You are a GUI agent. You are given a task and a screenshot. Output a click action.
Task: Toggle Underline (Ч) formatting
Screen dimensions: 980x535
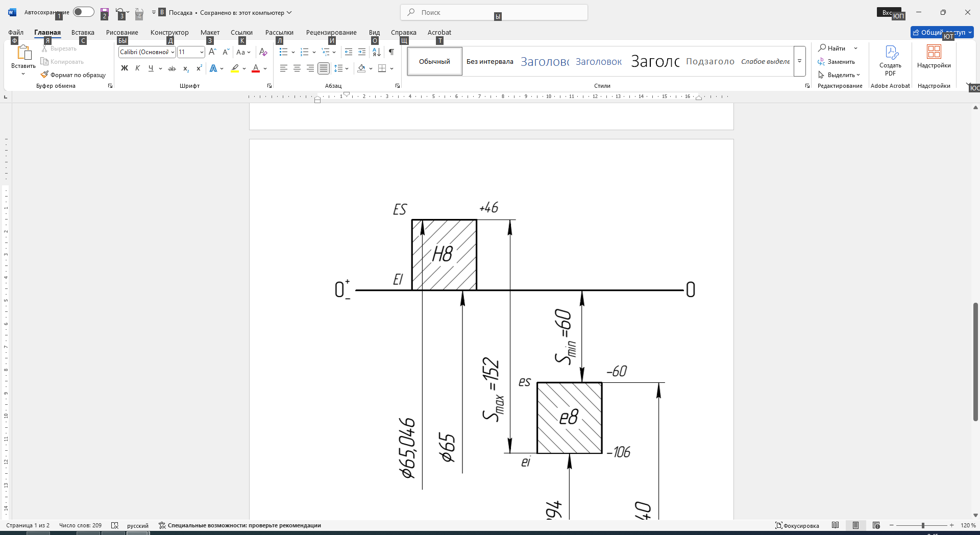click(x=151, y=68)
